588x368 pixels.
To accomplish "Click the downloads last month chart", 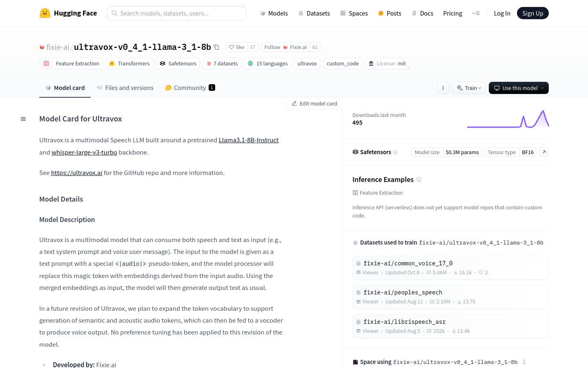I will (x=508, y=119).
